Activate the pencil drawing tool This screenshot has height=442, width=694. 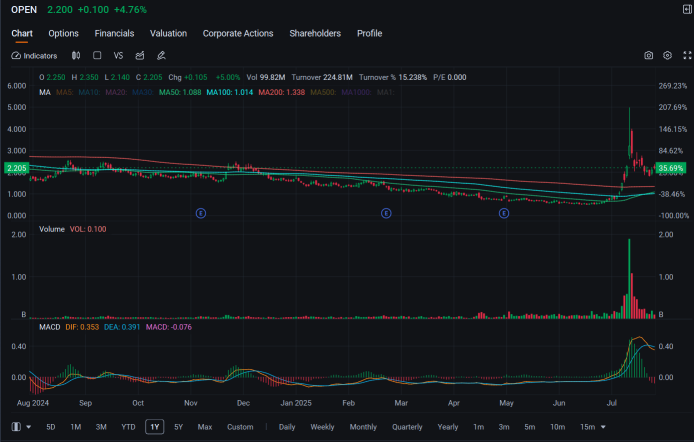coord(161,55)
